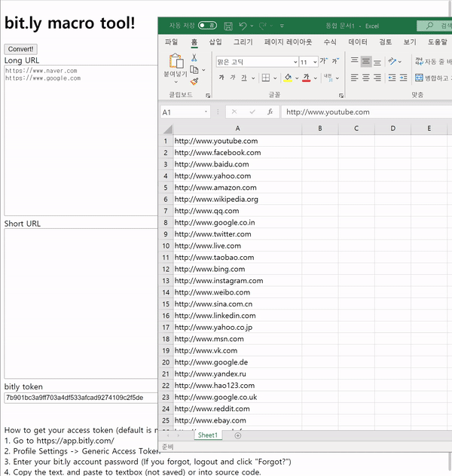Toggle the AutoSave switch in Excel
452x476 pixels.
(x=207, y=26)
